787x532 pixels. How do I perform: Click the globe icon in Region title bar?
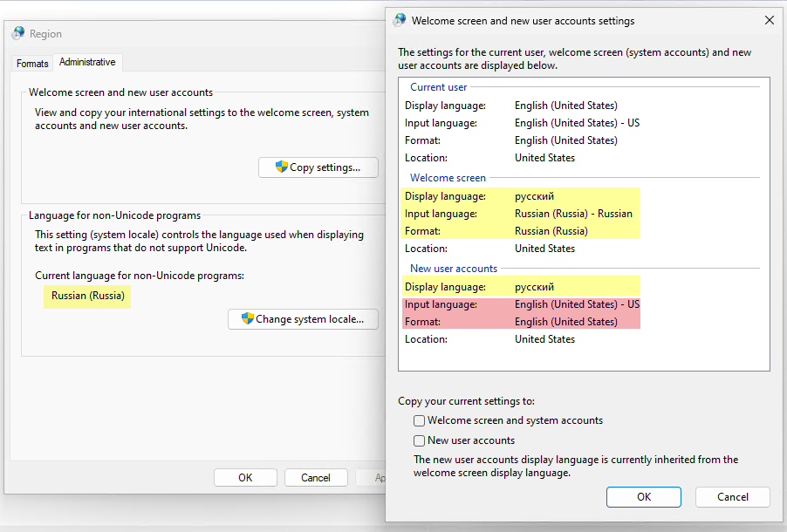18,34
